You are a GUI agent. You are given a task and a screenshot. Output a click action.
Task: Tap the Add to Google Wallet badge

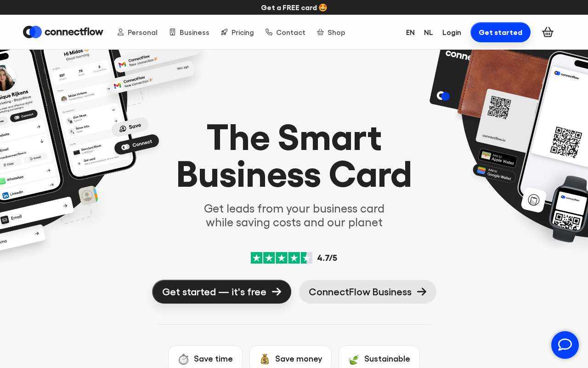click(x=494, y=173)
